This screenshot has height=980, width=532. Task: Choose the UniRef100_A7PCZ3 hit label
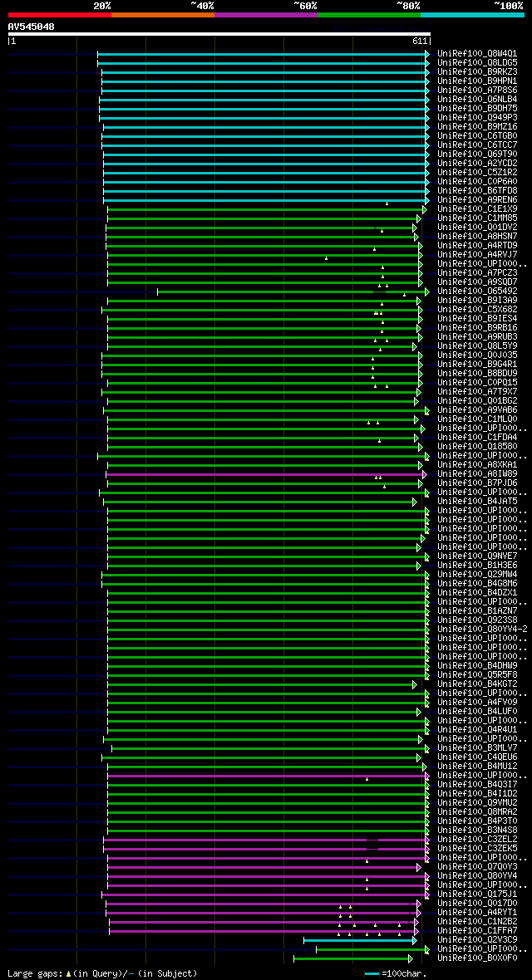pos(477,272)
